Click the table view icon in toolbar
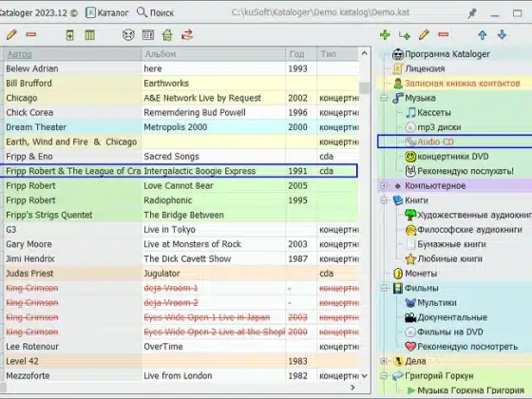This screenshot has height=399, width=532. point(148,35)
